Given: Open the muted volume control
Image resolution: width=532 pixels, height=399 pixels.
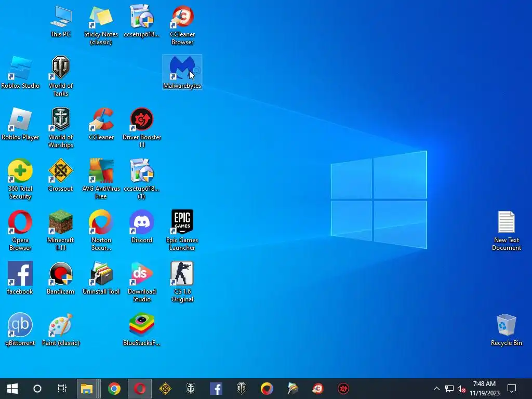Looking at the screenshot, I should 461,389.
